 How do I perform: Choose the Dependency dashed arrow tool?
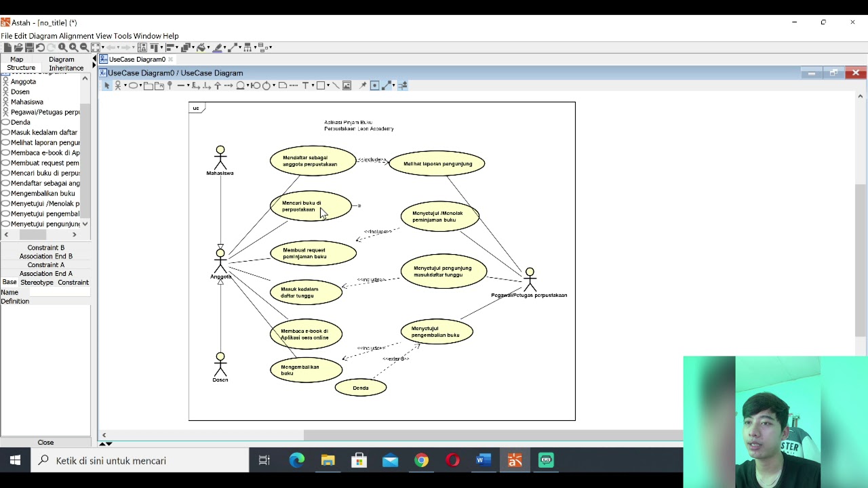click(228, 85)
